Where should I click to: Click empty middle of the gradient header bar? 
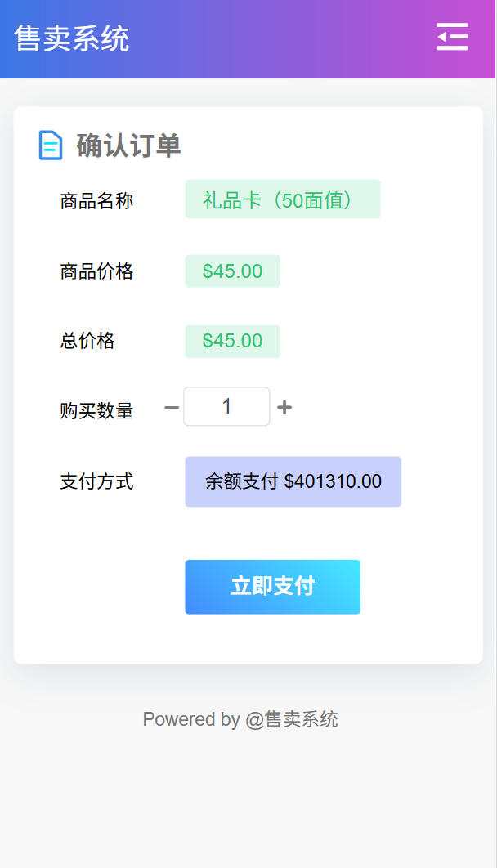(x=278, y=38)
